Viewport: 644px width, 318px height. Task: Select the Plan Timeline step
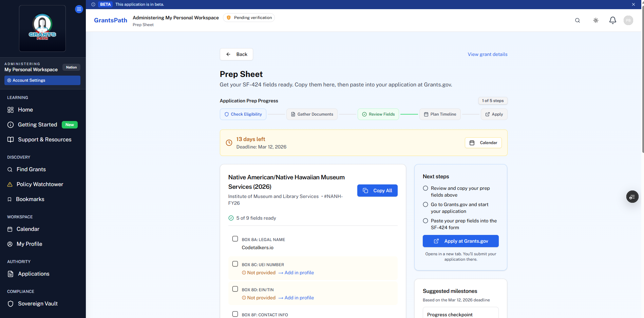tap(440, 114)
